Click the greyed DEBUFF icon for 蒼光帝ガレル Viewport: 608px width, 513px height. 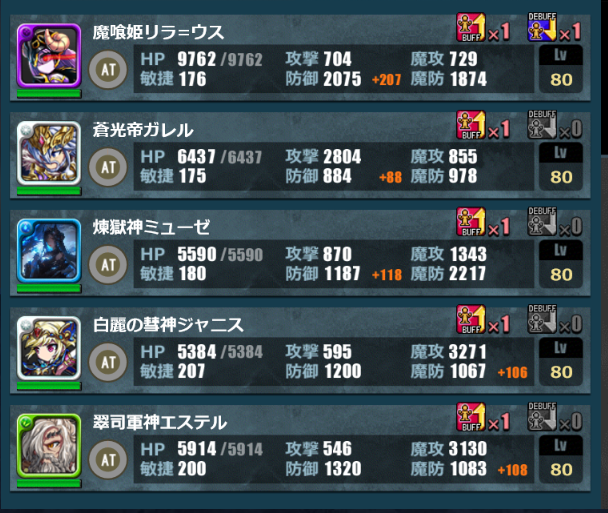click(x=542, y=125)
